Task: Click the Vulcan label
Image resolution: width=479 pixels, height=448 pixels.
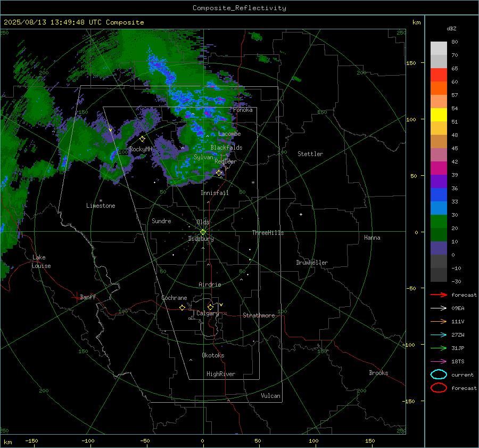Action: click(270, 396)
